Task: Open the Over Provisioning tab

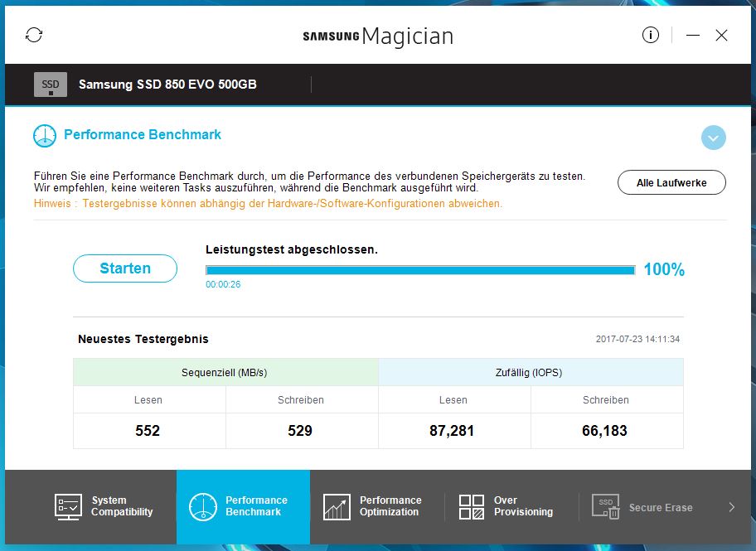Action: point(511,506)
